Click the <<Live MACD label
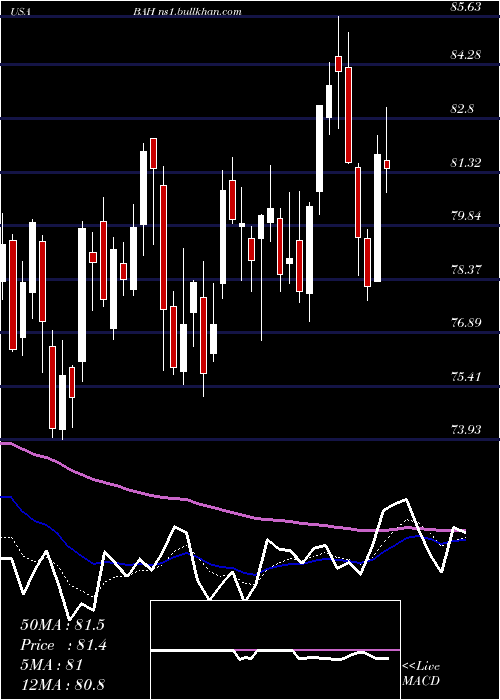500x700 pixels. point(421,674)
